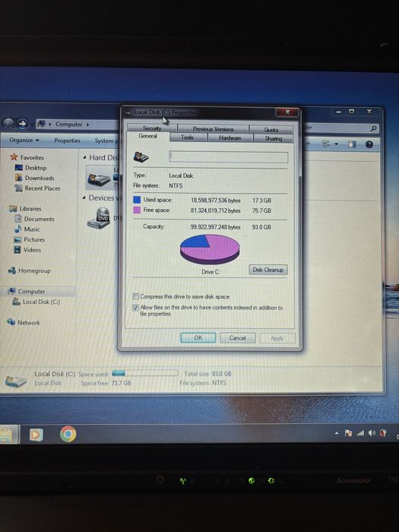Open Pictures library
399x532 pixels.
[34, 239]
